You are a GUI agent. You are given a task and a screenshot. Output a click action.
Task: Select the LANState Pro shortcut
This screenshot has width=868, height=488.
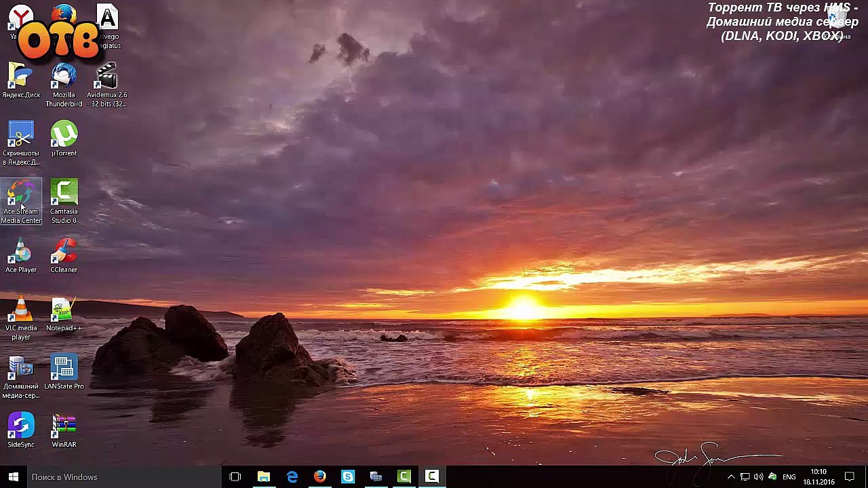click(64, 373)
